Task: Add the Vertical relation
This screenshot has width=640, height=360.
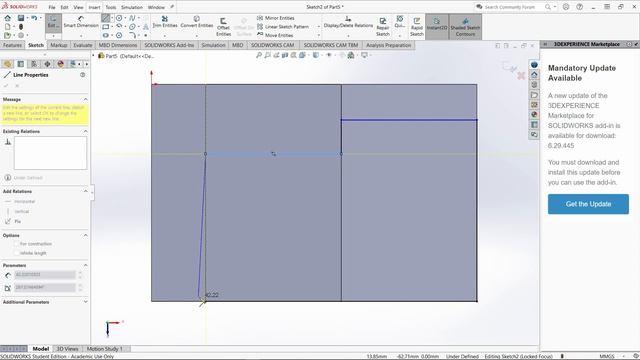Action: point(18,211)
